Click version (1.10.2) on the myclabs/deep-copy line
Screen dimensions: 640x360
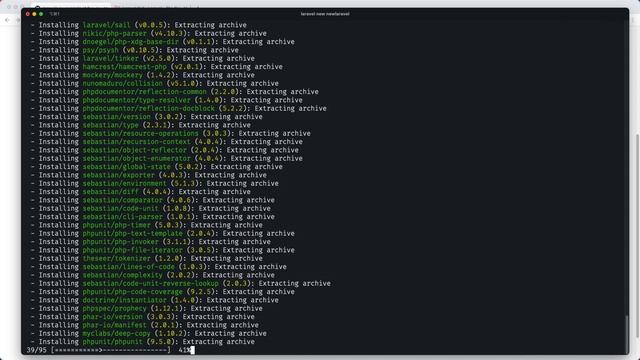tap(170, 333)
